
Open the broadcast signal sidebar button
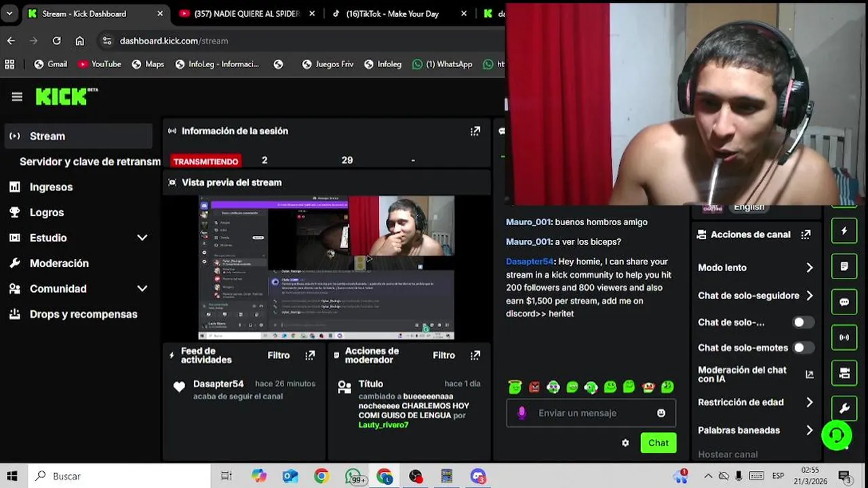click(x=844, y=337)
